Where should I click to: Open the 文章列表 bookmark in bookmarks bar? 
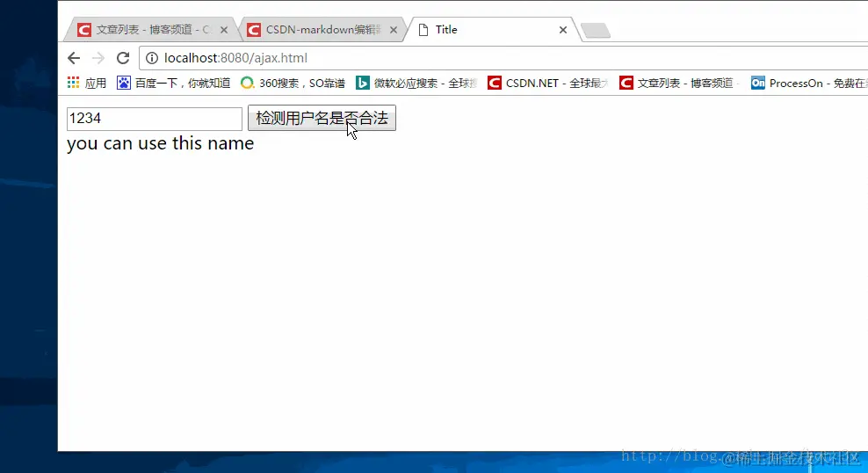coord(680,83)
